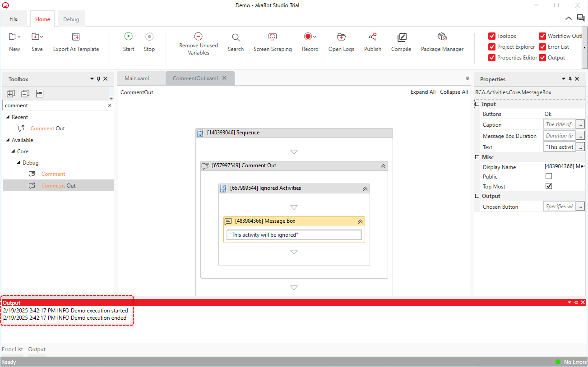
Task: Click the akaBot application logo
Action: click(6, 5)
